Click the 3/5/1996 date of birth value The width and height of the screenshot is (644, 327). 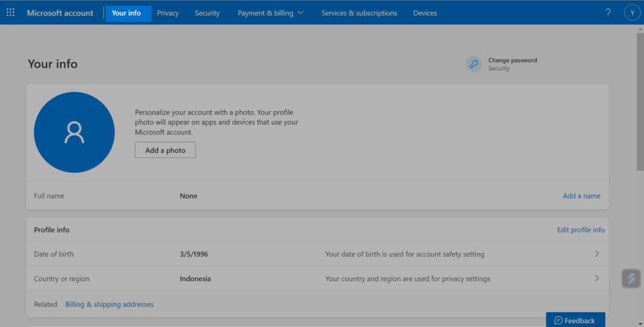point(194,254)
